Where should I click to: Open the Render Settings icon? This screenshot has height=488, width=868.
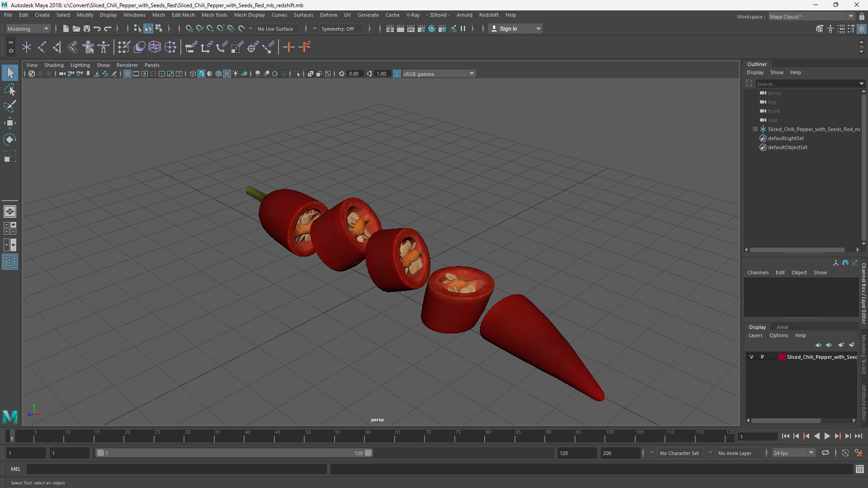(x=421, y=29)
